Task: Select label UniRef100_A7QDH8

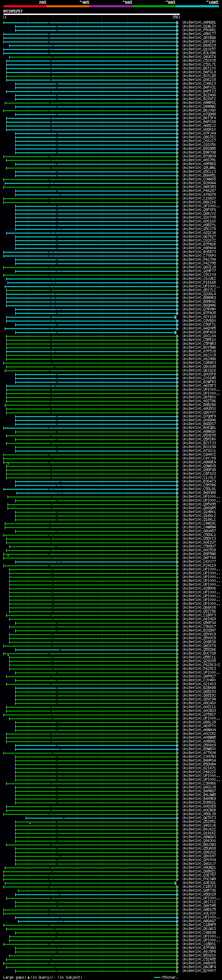Action: point(199,114)
